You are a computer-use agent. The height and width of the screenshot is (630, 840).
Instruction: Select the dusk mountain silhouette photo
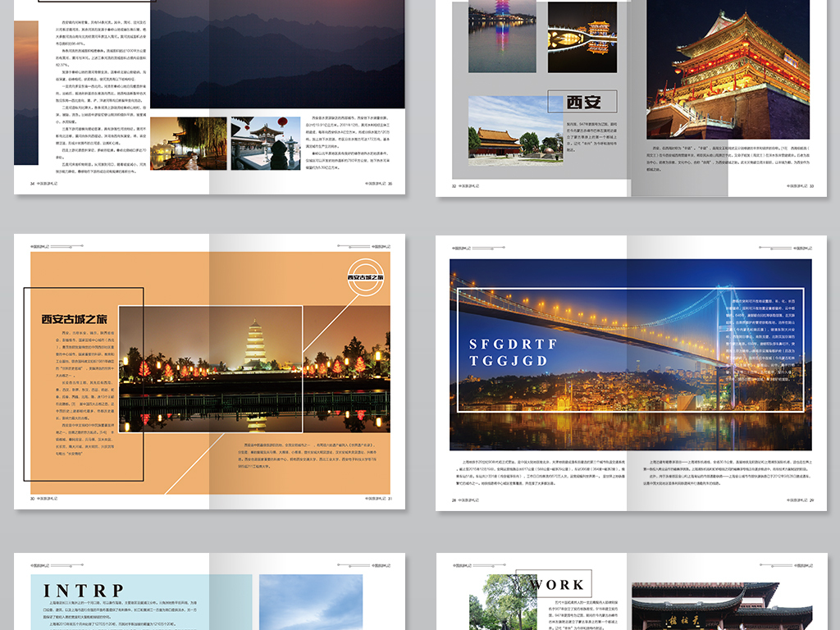click(277, 53)
